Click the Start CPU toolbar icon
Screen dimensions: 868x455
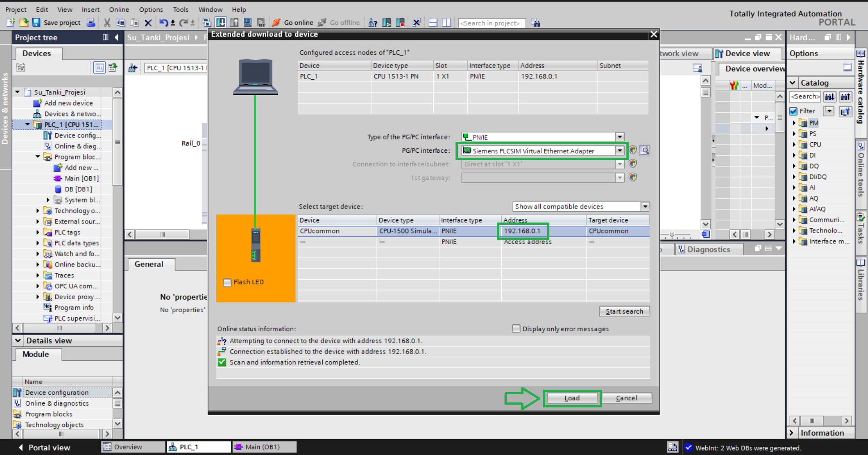pyautogui.click(x=387, y=23)
